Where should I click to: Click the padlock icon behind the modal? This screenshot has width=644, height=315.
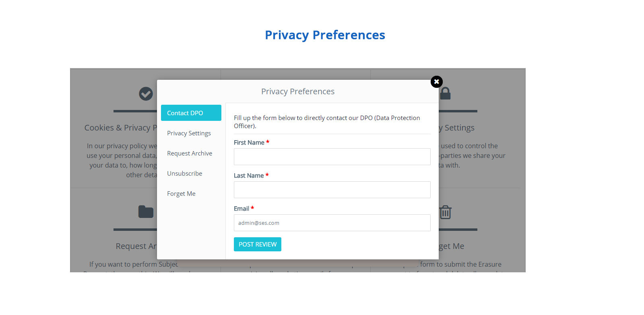[x=445, y=94]
